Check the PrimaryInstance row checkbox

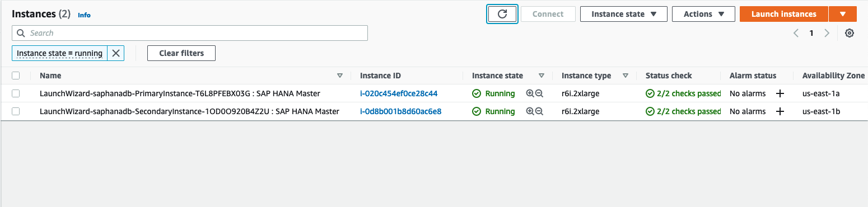(16, 93)
